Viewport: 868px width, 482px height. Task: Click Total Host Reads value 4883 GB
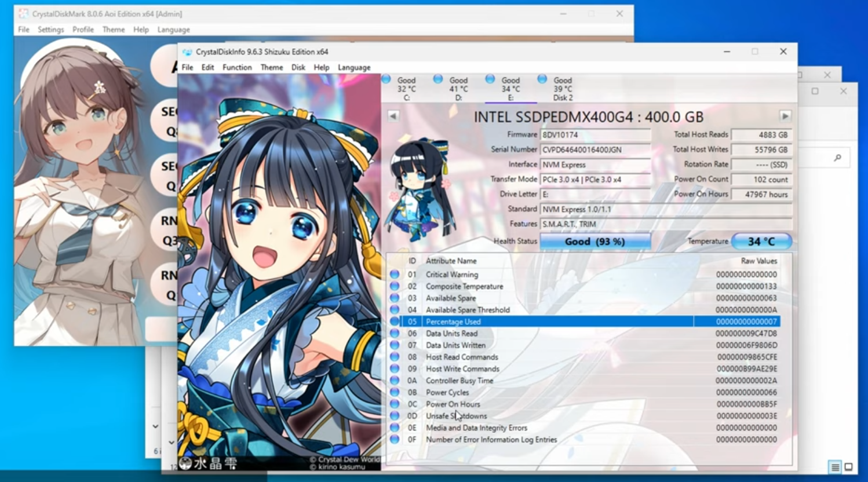point(761,134)
